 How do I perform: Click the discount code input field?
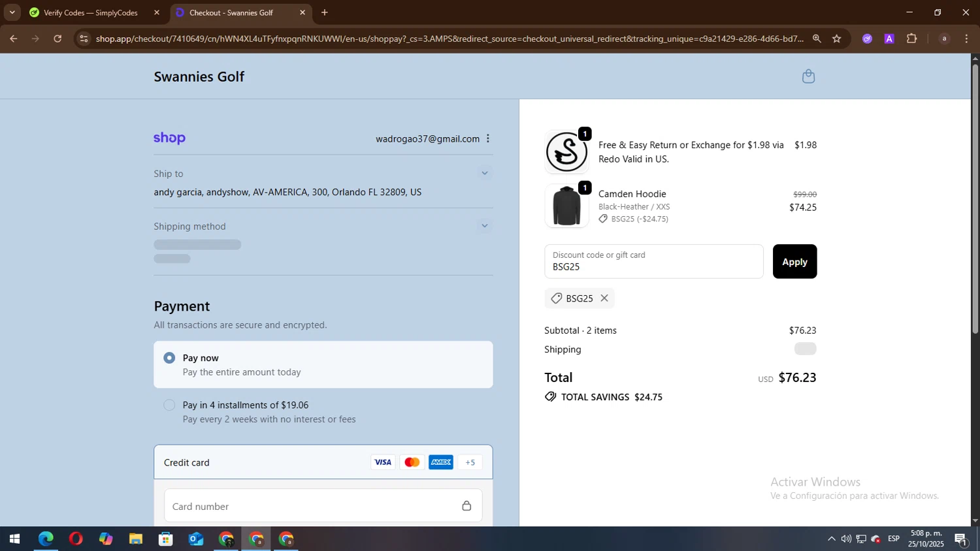(x=654, y=261)
